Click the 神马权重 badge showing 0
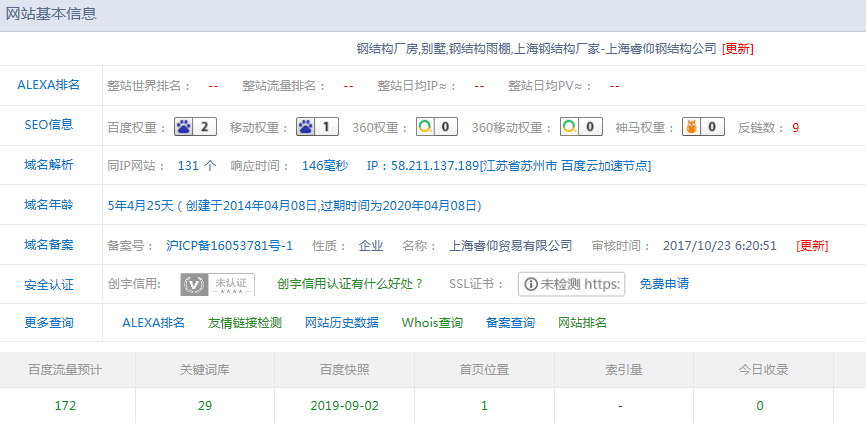 (703, 127)
